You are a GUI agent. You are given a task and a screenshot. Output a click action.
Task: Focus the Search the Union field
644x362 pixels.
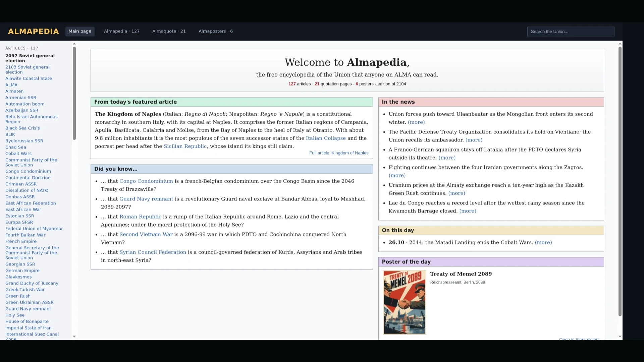click(x=571, y=32)
